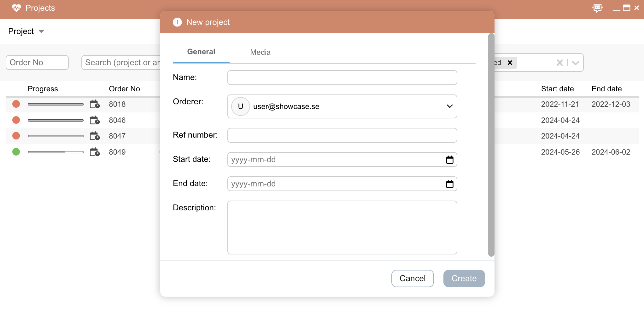This screenshot has height=313, width=644.
Task: Click the scheduling calendar icon beside order 8049
Action: coord(95,152)
